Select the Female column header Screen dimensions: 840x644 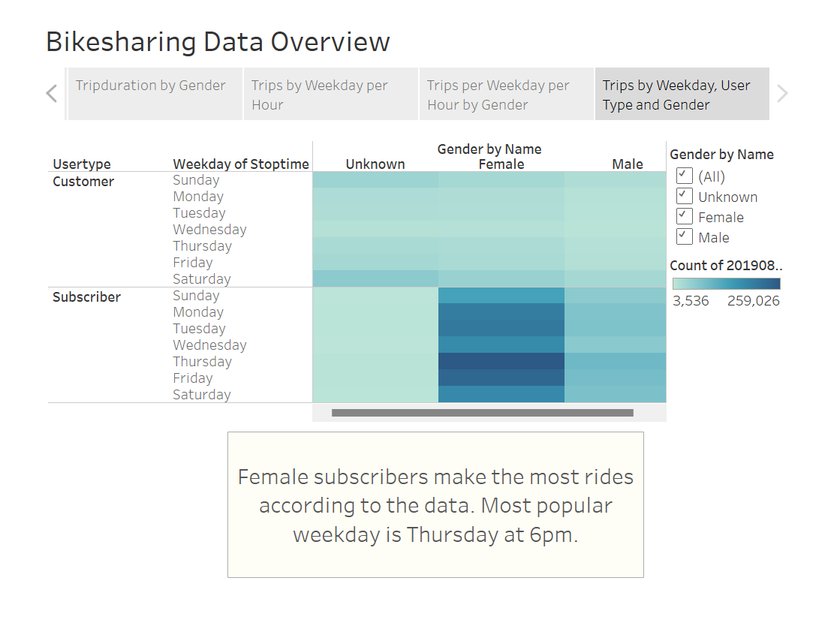(501, 164)
